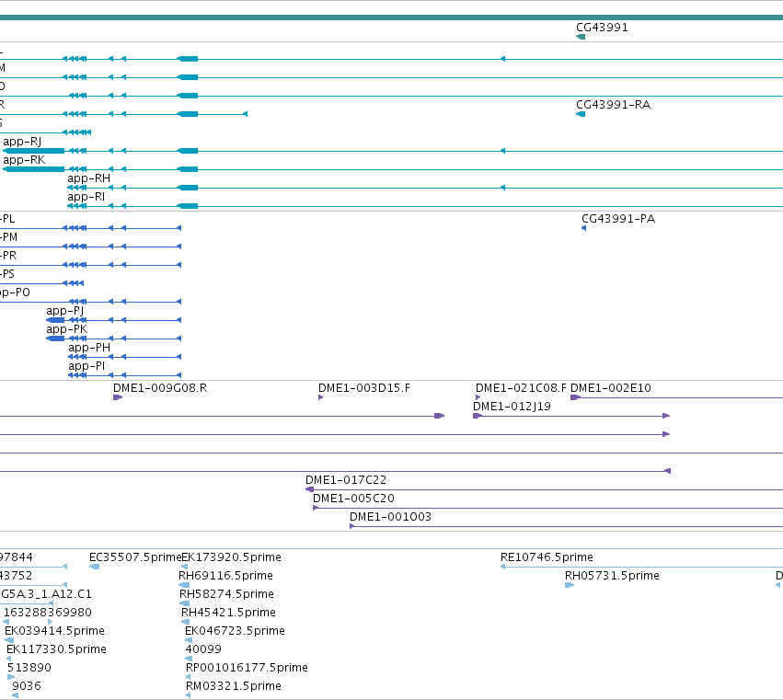This screenshot has width=783, height=700.
Task: Click the RH45421.5prime EST label
Action: [229, 613]
